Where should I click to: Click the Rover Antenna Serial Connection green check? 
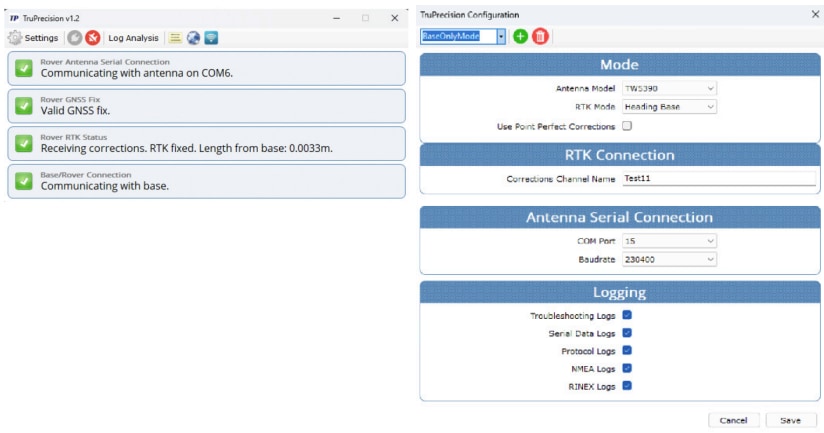click(24, 68)
